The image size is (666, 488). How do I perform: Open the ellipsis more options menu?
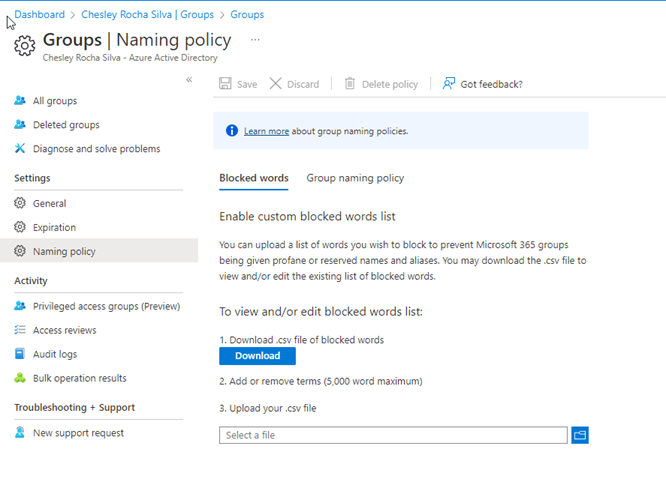pyautogui.click(x=255, y=40)
